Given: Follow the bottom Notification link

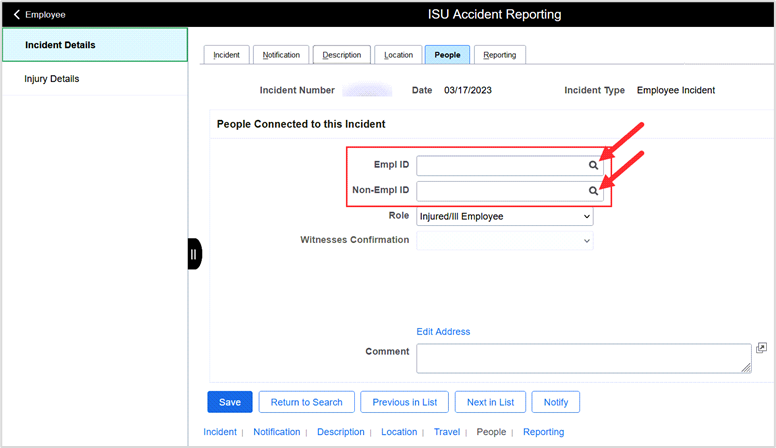Looking at the screenshot, I should tap(277, 432).
